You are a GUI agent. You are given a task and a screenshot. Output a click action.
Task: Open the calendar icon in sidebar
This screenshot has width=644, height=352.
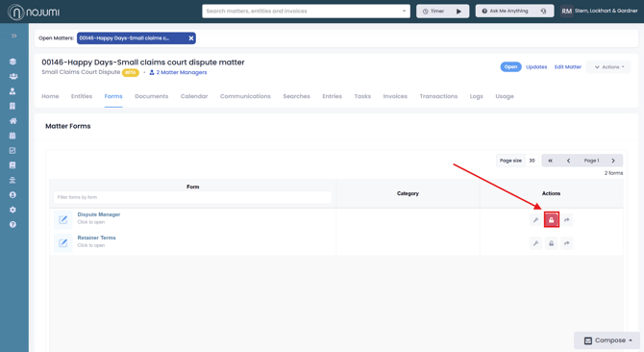pos(12,136)
